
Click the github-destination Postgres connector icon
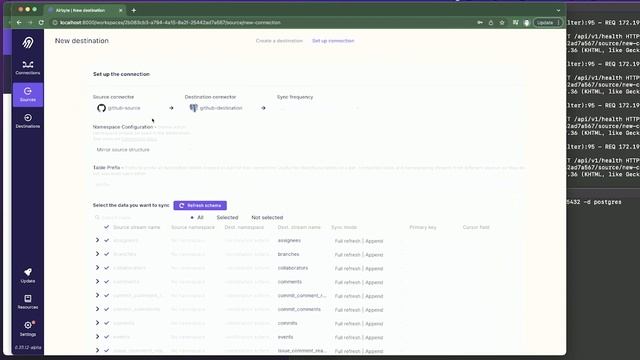click(193, 108)
